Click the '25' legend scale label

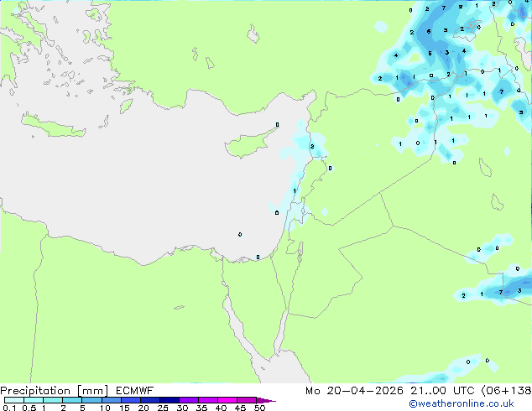163,408
